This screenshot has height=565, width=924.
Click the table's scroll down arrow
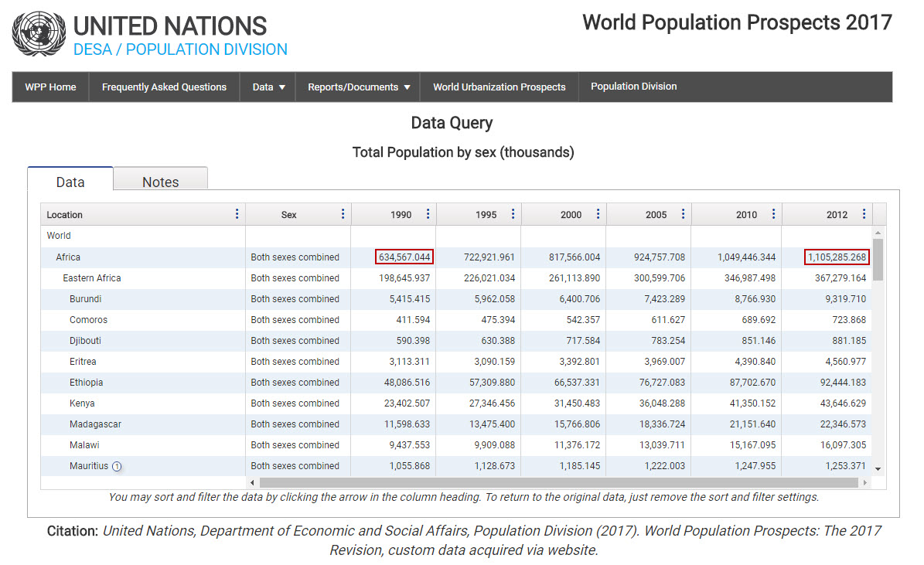click(x=878, y=469)
